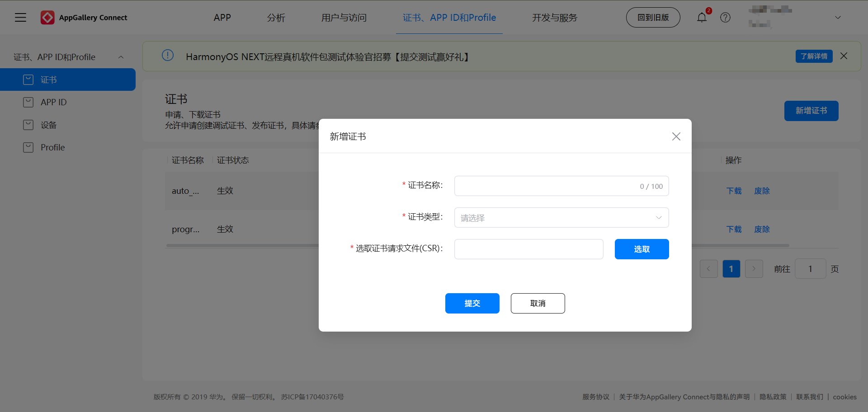
Task: Open the 服务协议 footer link
Action: click(595, 397)
